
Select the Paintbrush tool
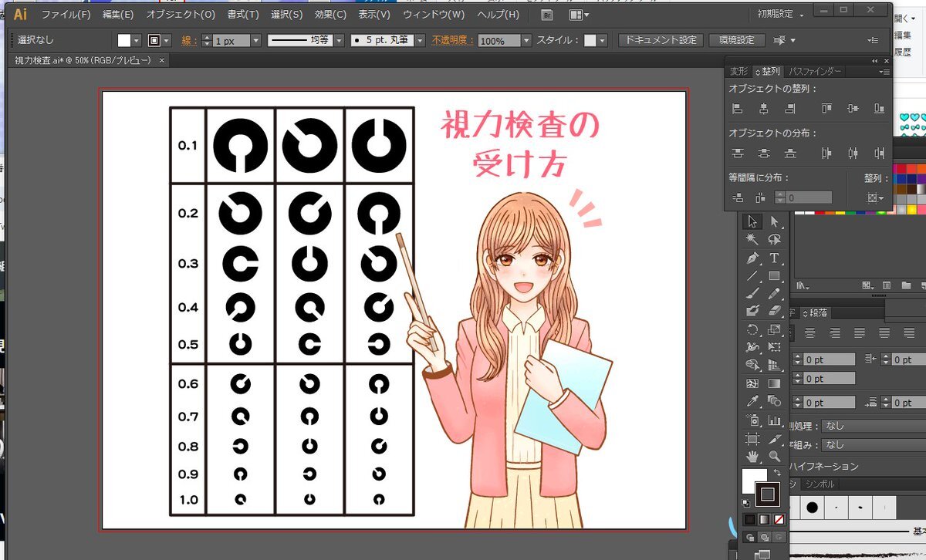pos(753,294)
